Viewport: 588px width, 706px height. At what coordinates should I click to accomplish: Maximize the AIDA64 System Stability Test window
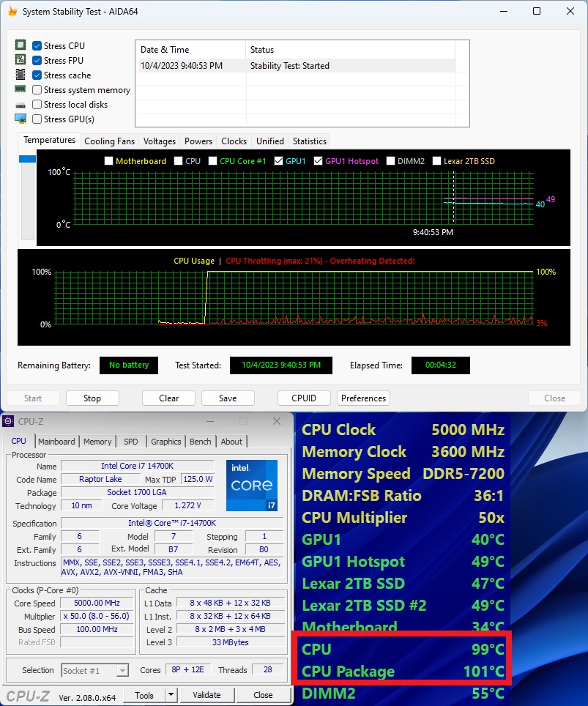click(x=537, y=11)
